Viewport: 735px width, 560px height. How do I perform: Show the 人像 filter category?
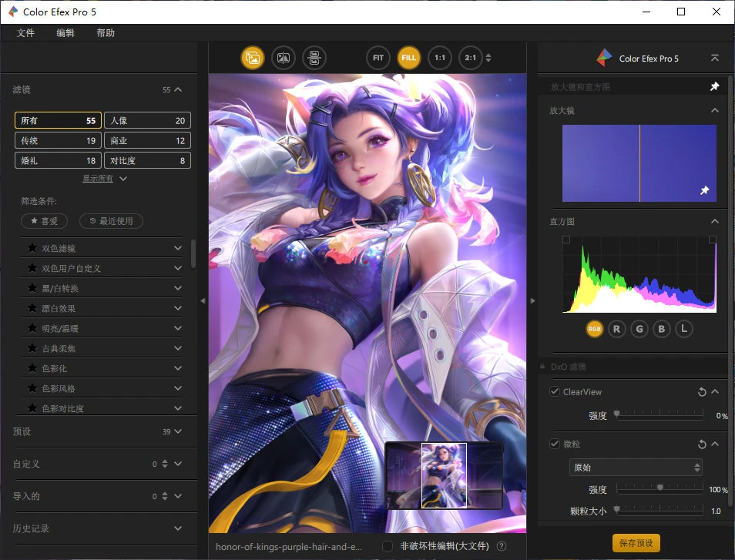[147, 120]
